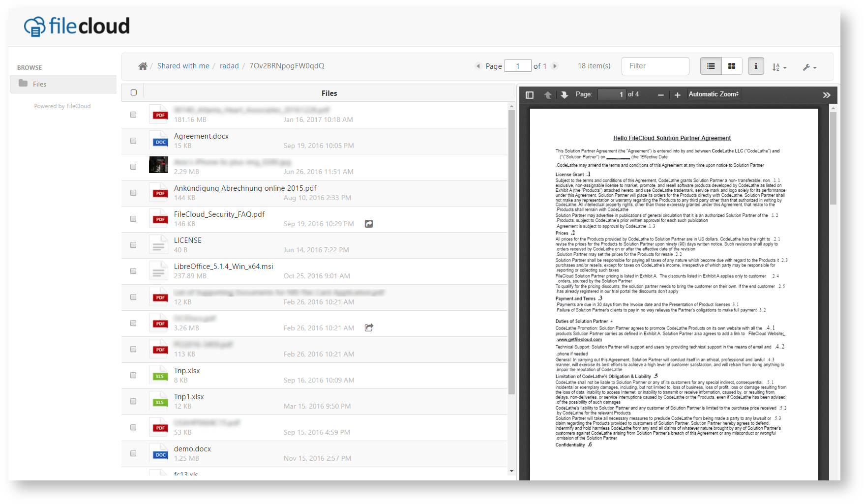
Task: Open demo.docx file name
Action: pos(192,449)
